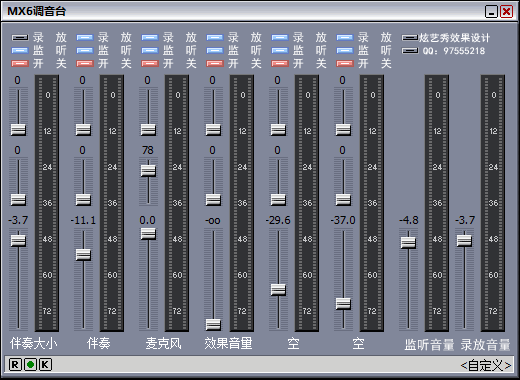This screenshot has width=520, height=380.
Task: Toggle red 开关 button on 伴奏大小 channel
Action: point(20,63)
